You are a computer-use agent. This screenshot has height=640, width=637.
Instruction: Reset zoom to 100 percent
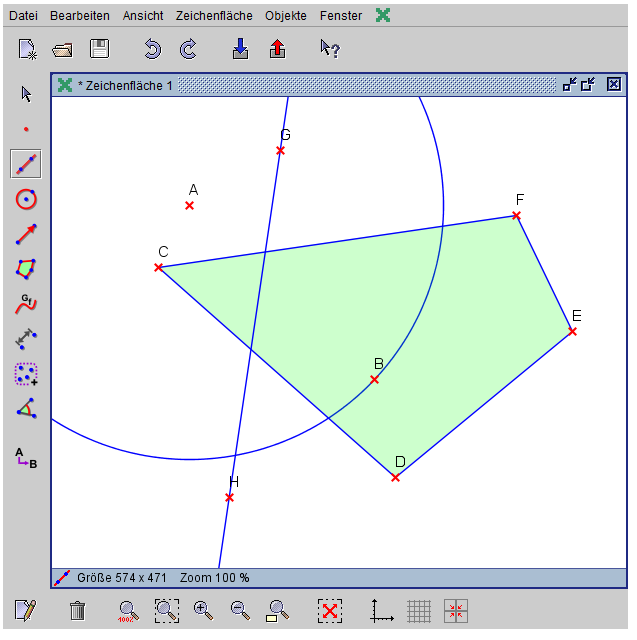pos(128,611)
